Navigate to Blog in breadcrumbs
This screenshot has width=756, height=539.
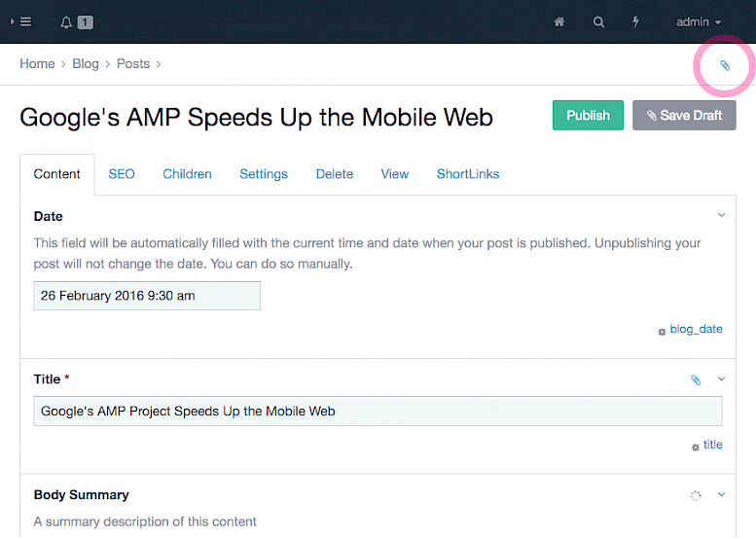coord(86,63)
